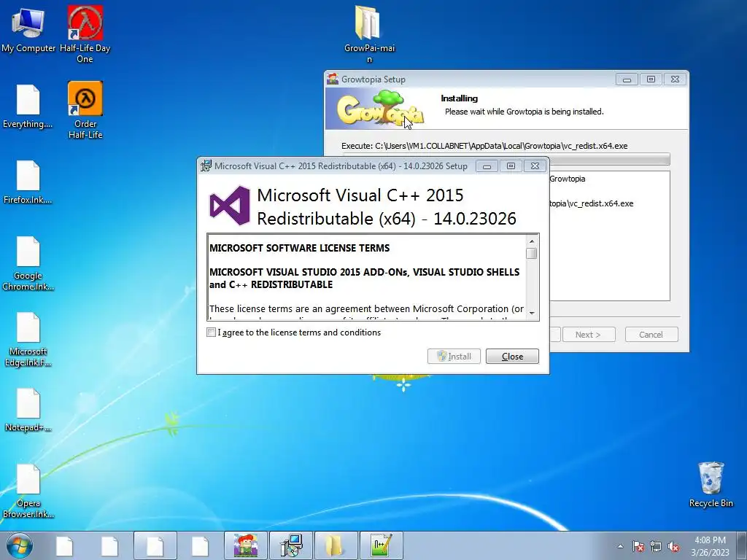Screen dimensions: 747x560
Task: Open the clock showing 4:08 PM
Action: pos(710,546)
